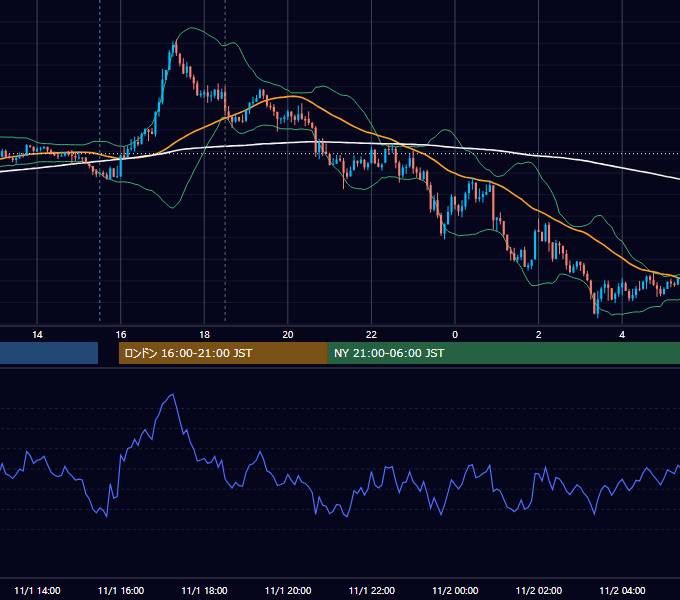Click the NY 21:00-06:00 JST session bar
Screen dimensions: 680x600
[503, 353]
